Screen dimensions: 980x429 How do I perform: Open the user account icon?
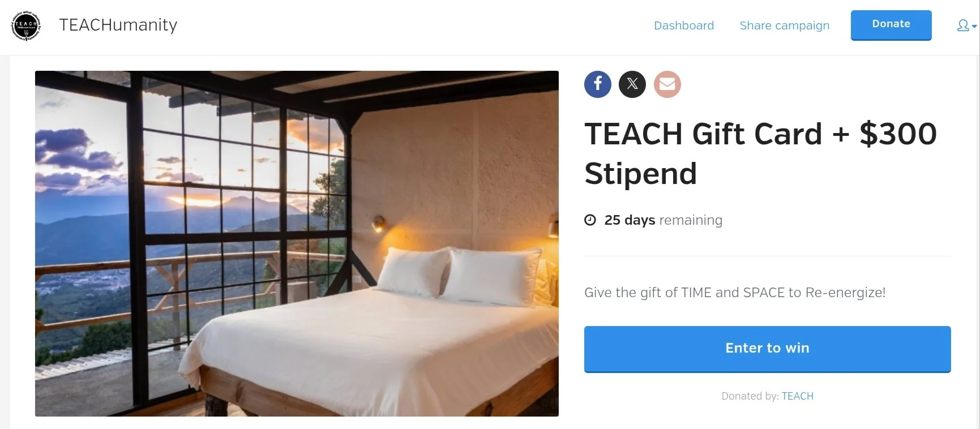(963, 25)
